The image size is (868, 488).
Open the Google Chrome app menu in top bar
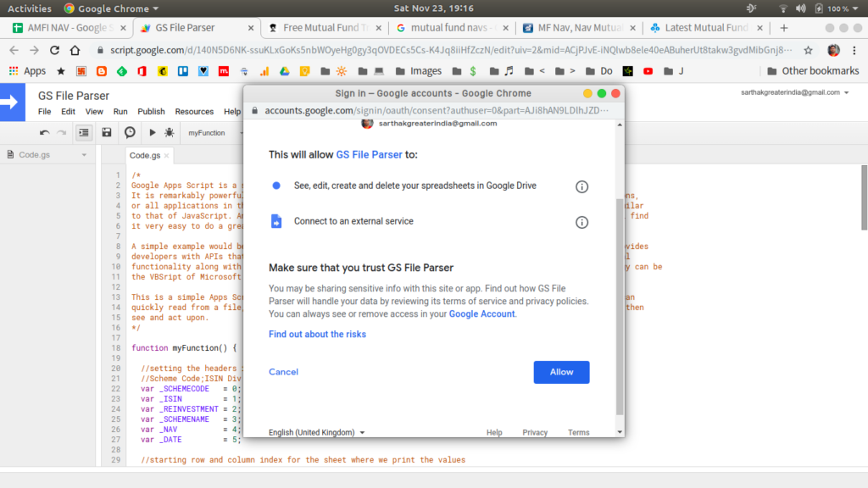(x=111, y=8)
